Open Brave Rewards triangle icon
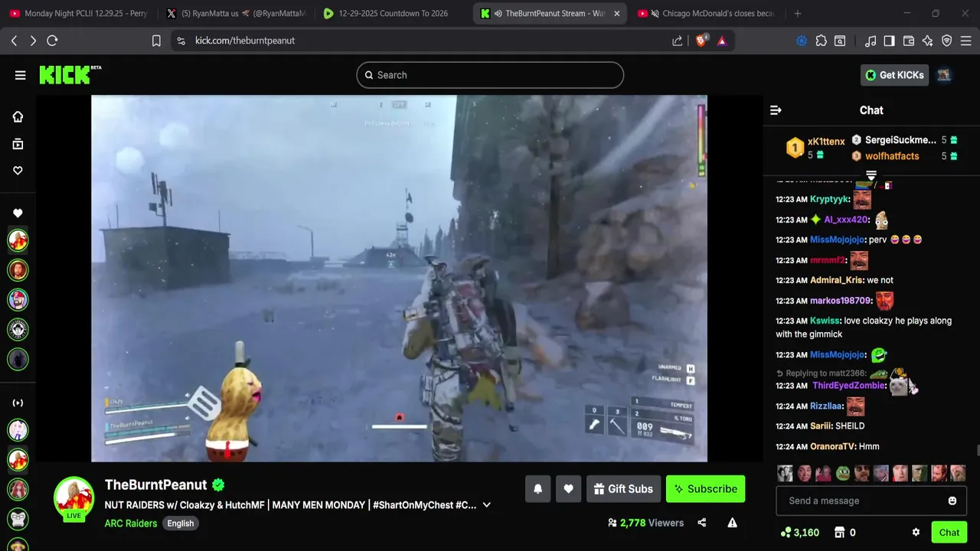980x551 pixels. (722, 41)
